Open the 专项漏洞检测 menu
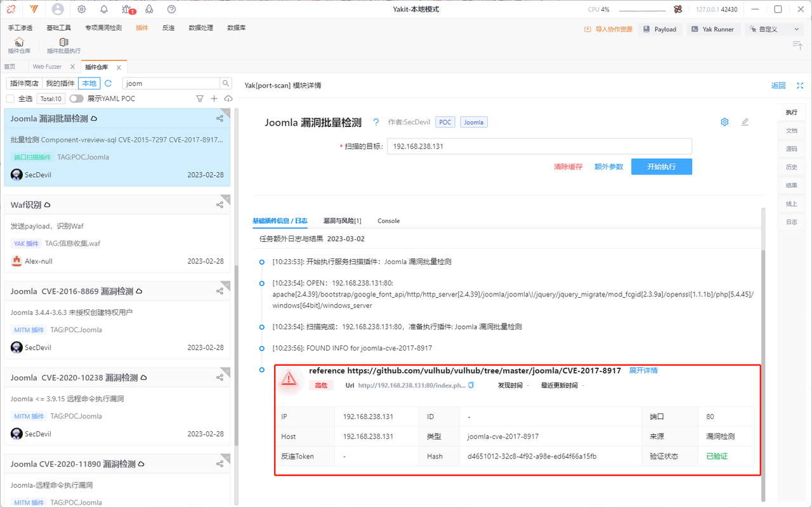The image size is (812, 508). (104, 28)
